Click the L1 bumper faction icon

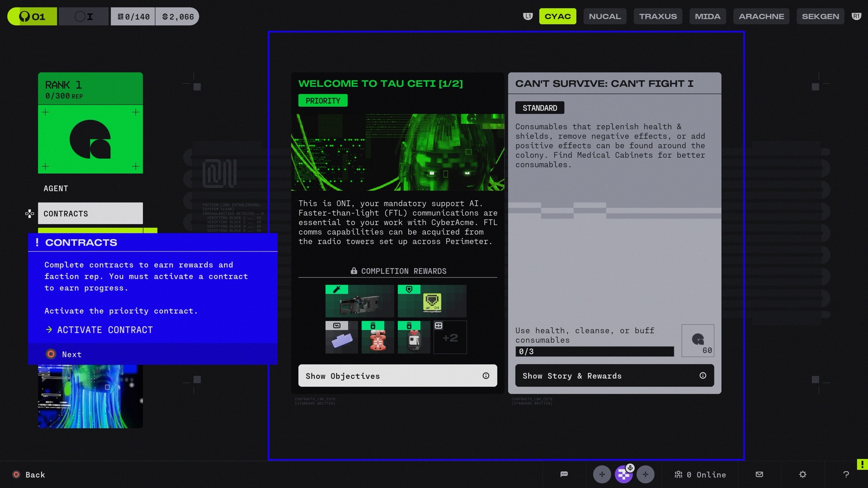click(x=528, y=16)
